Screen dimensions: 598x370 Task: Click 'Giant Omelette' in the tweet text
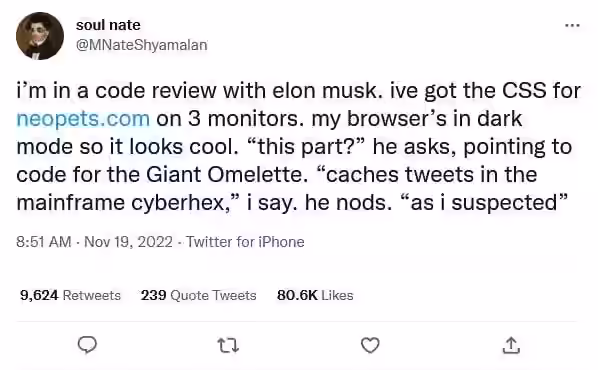click(x=227, y=175)
